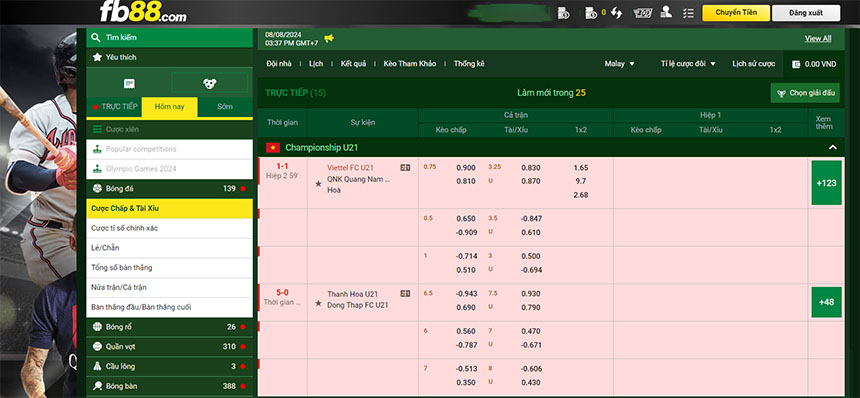Expand +48 more markets for Thanh Hoa match

tap(827, 302)
